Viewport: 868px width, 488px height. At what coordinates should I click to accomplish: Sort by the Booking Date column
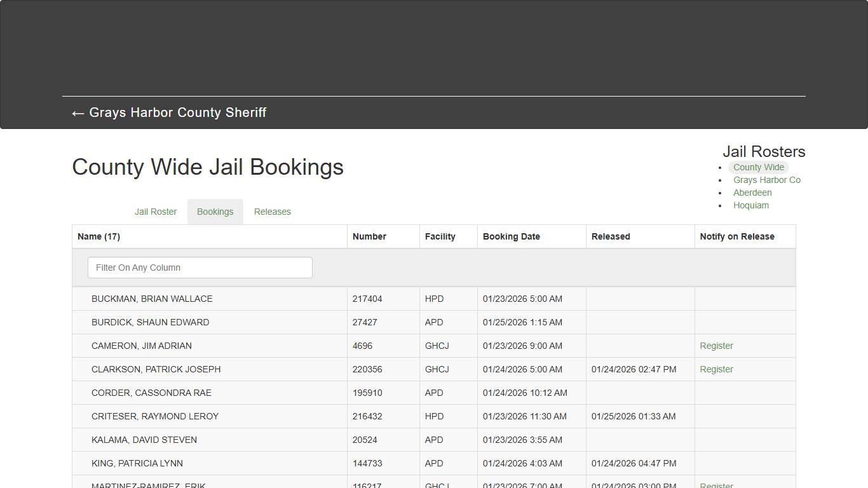512,236
